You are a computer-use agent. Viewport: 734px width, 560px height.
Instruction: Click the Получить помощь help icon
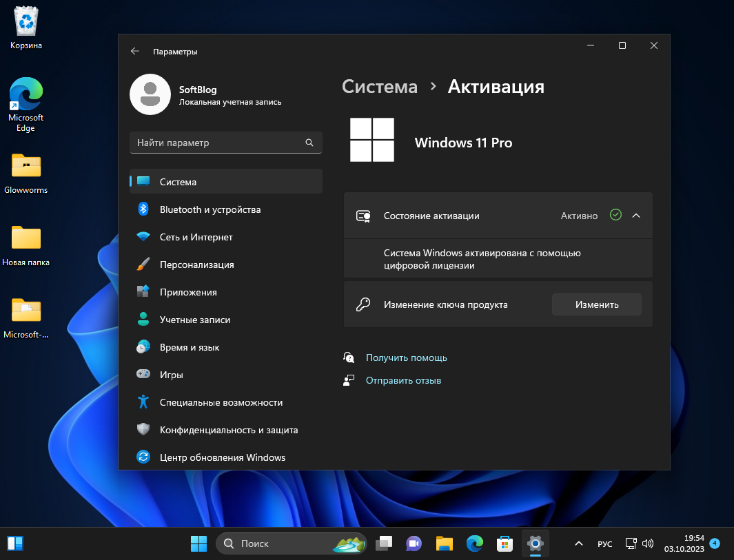click(349, 357)
